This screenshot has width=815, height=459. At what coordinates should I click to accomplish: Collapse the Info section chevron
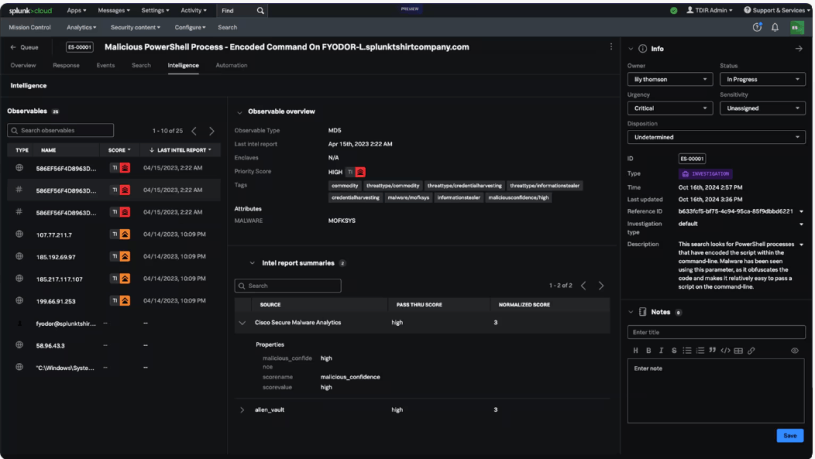[631, 49]
